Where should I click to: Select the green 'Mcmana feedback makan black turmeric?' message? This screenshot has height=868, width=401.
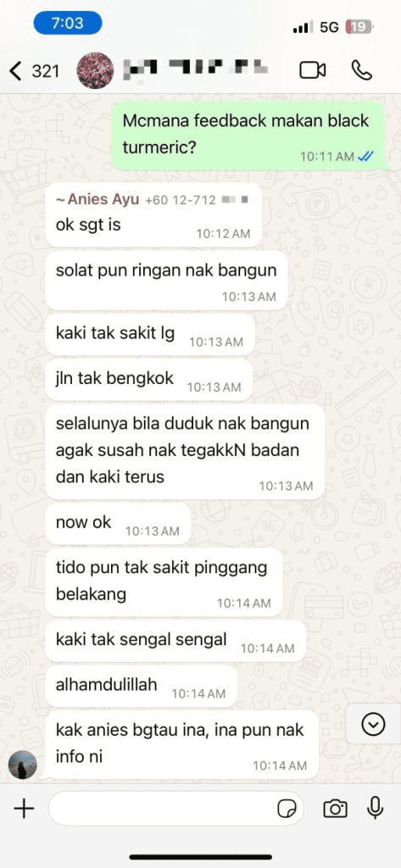248,136
